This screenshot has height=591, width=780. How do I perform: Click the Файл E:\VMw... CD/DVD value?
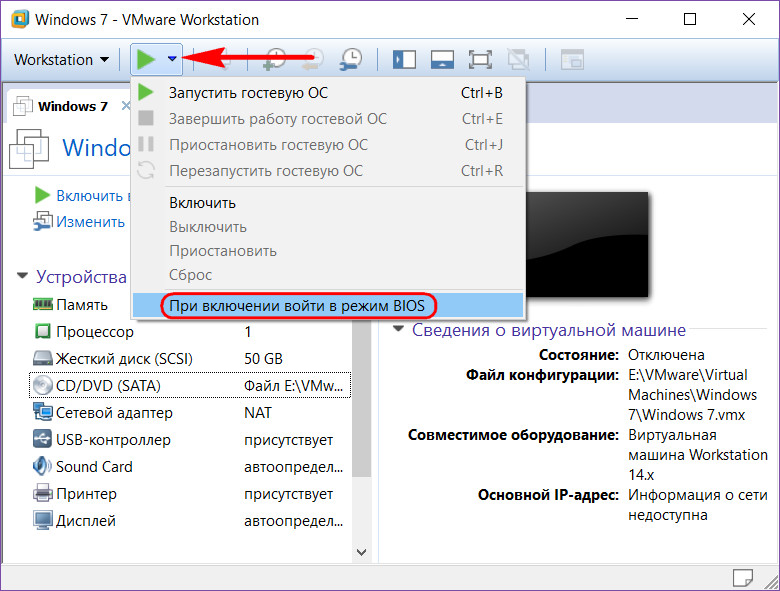(293, 386)
